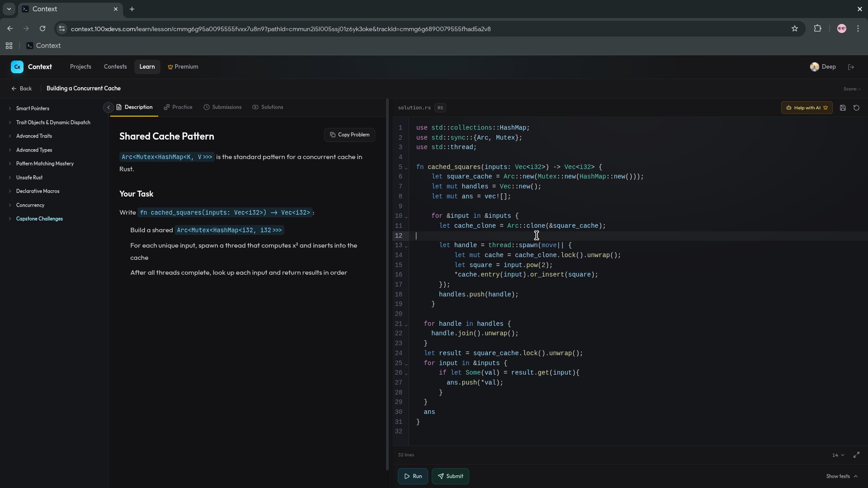The width and height of the screenshot is (868, 488).
Task: Click the Context logo icon
Action: click(17, 67)
